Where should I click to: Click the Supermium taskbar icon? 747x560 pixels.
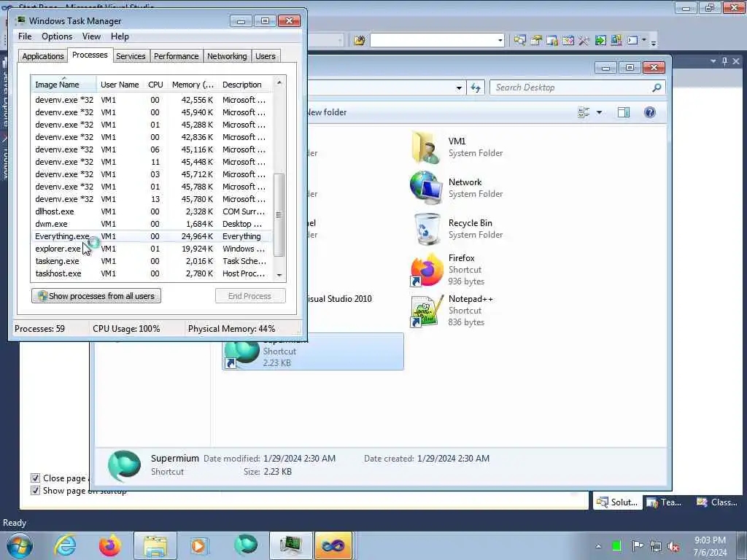pos(245,545)
